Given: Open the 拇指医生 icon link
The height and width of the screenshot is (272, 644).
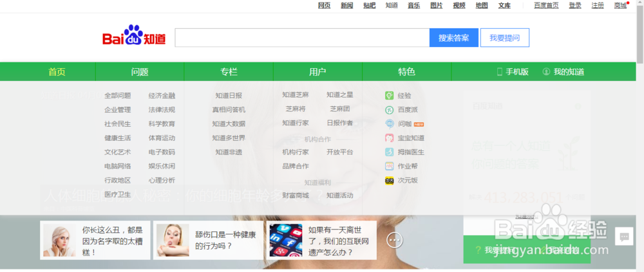Looking at the screenshot, I should pos(390,152).
